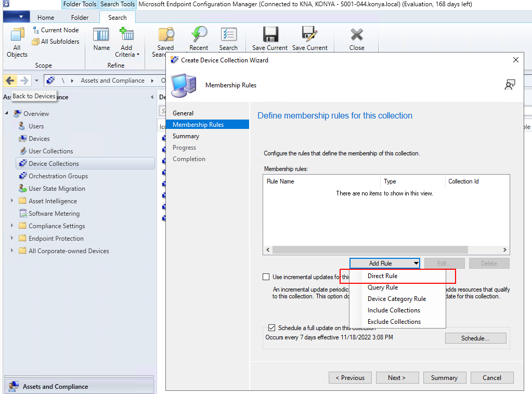
Task: Select Software Metering in the tree
Action: [54, 214]
